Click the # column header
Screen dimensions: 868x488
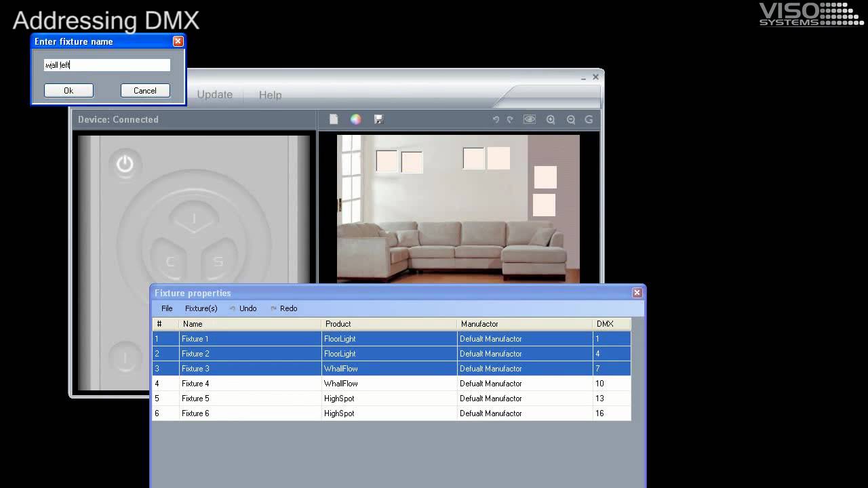coord(165,324)
